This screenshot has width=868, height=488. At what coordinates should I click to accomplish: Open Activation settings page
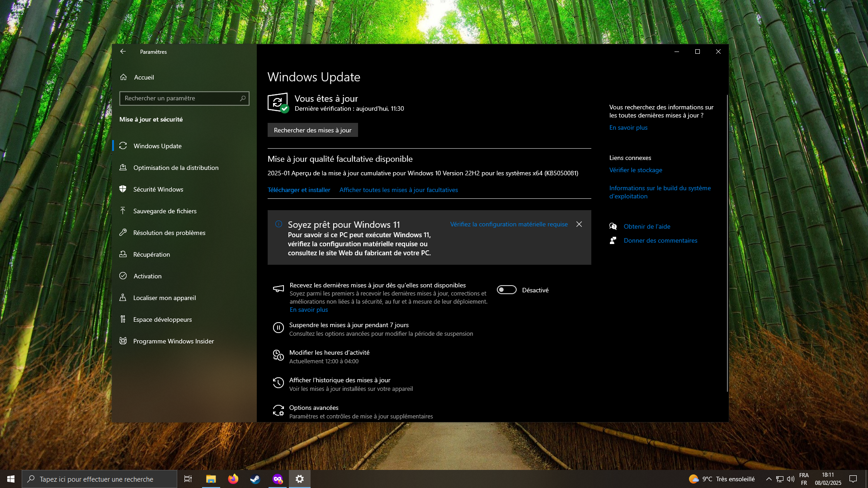(x=184, y=276)
